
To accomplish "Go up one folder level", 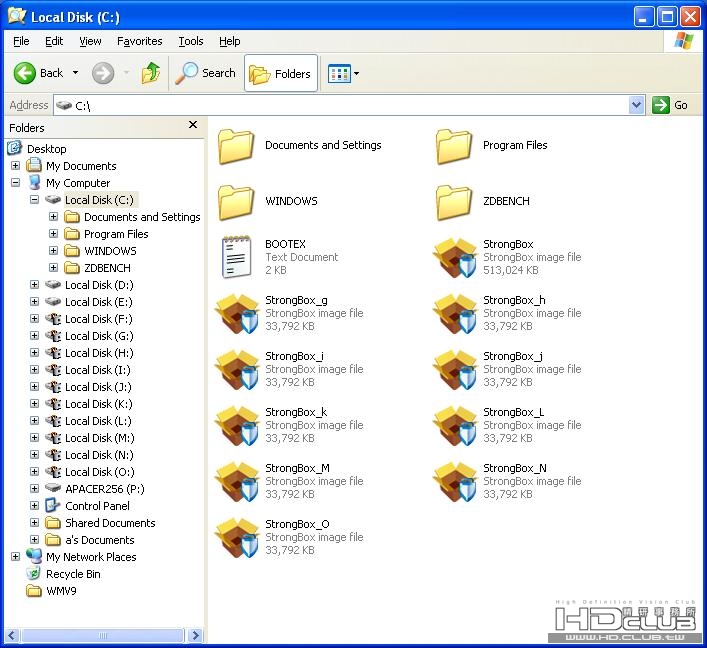I will 151,73.
